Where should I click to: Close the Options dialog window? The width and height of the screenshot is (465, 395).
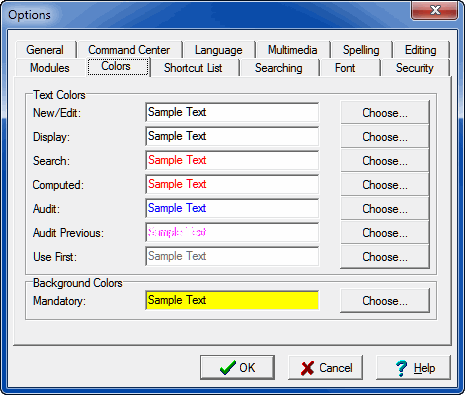435,10
